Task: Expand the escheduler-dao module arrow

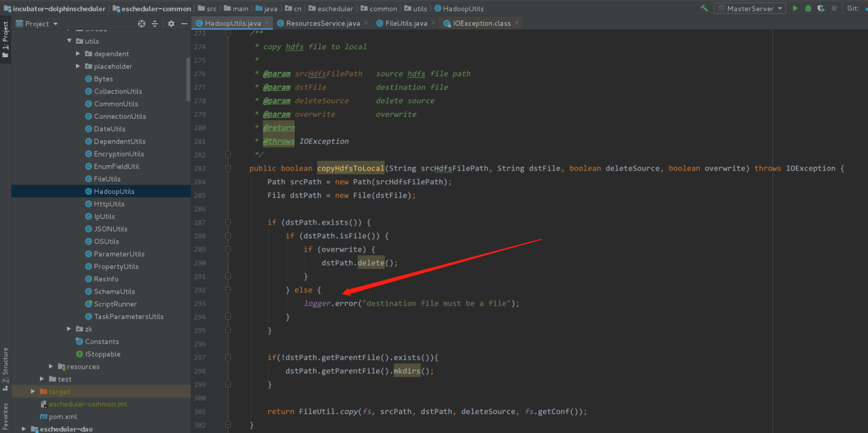Action: (24, 429)
